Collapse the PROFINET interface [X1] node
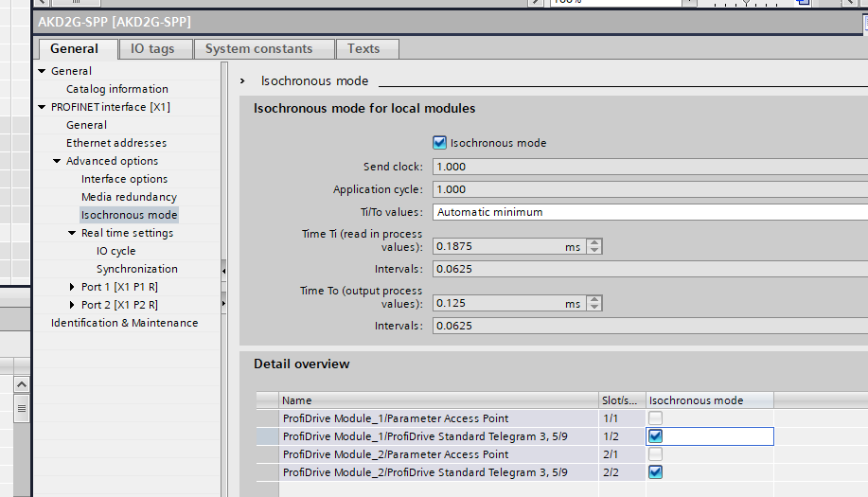 click(x=42, y=107)
